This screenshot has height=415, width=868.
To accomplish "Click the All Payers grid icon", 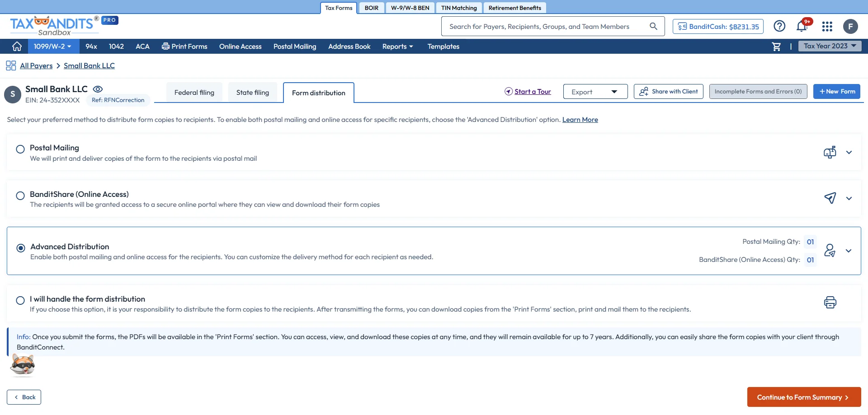I will click(11, 66).
